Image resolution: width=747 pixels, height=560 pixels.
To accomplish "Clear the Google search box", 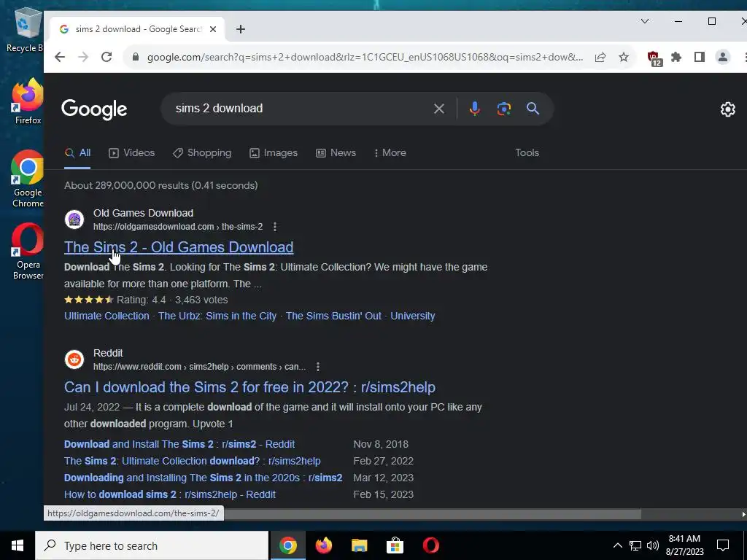I will click(x=438, y=109).
